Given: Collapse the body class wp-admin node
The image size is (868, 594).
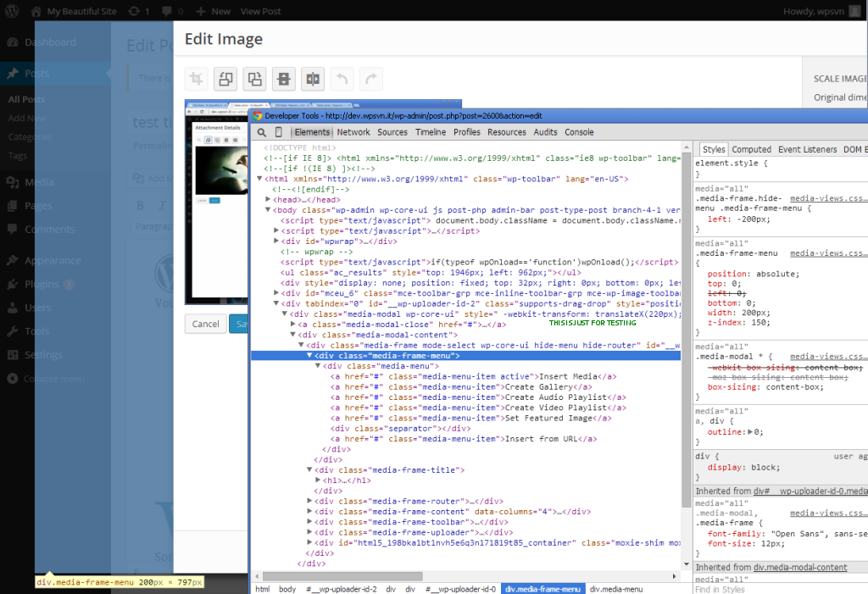Looking at the screenshot, I should click(x=268, y=210).
